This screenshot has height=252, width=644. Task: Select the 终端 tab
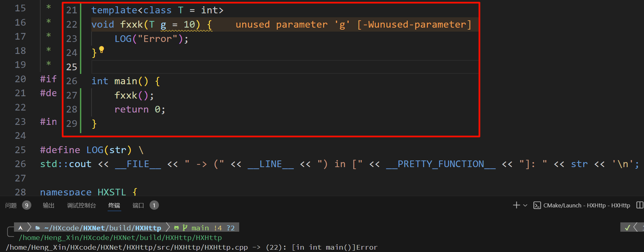(x=114, y=205)
